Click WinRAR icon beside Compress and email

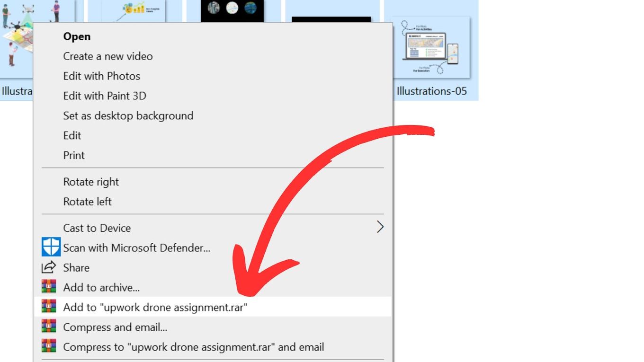tap(49, 326)
